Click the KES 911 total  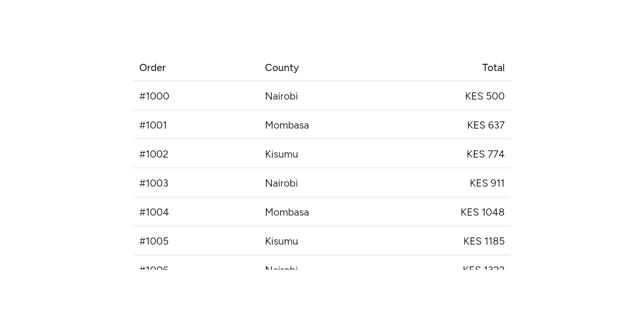[487, 183]
